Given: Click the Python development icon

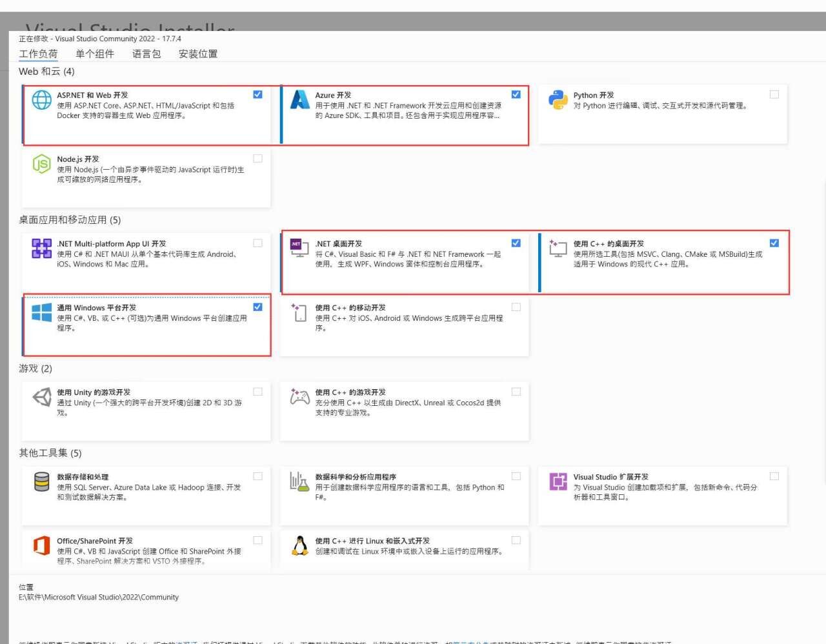Looking at the screenshot, I should pos(558,100).
